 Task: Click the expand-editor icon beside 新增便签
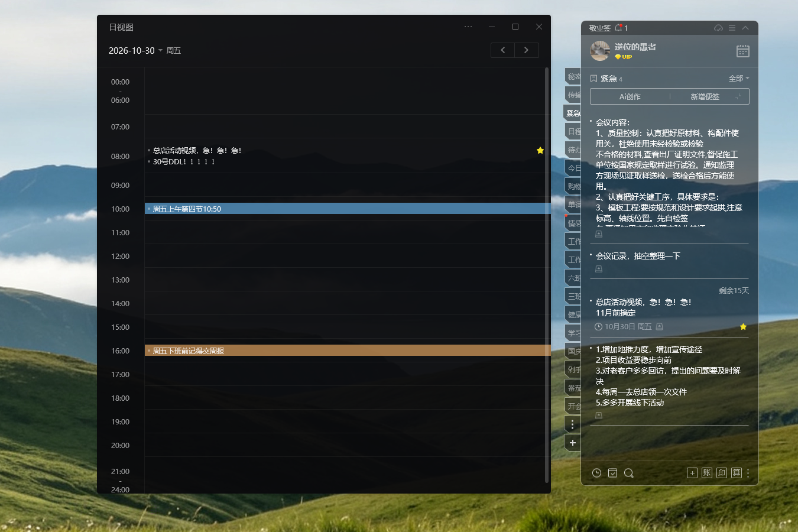[x=738, y=96]
